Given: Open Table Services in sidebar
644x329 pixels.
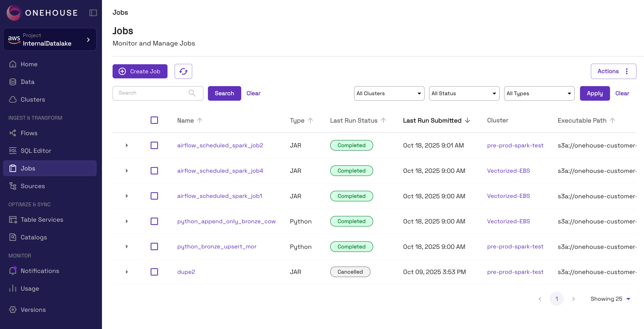Looking at the screenshot, I should tap(42, 219).
